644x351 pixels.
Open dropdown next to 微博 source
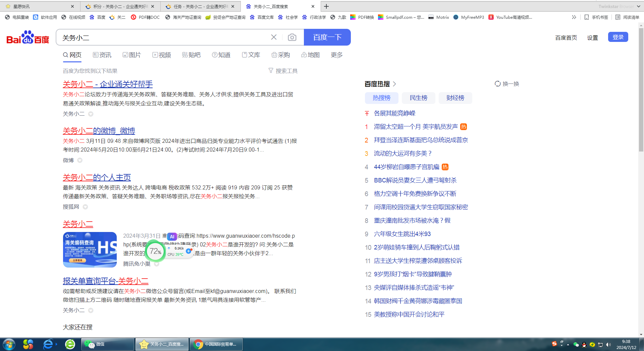pos(80,160)
